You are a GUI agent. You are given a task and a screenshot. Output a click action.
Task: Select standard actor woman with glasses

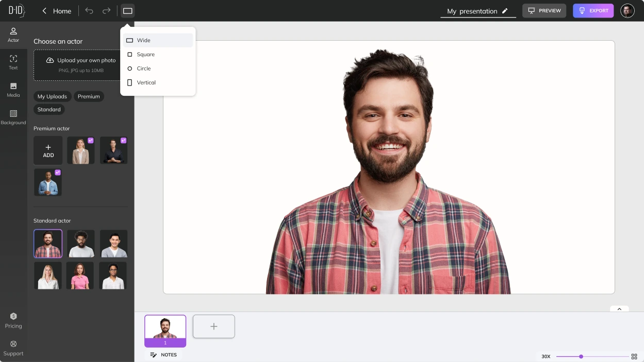coord(113,275)
